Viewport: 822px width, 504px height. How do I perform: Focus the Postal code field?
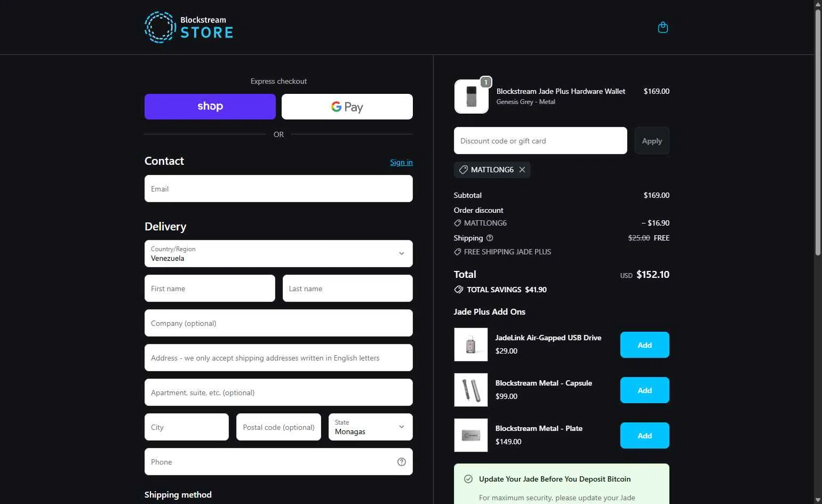point(278,427)
